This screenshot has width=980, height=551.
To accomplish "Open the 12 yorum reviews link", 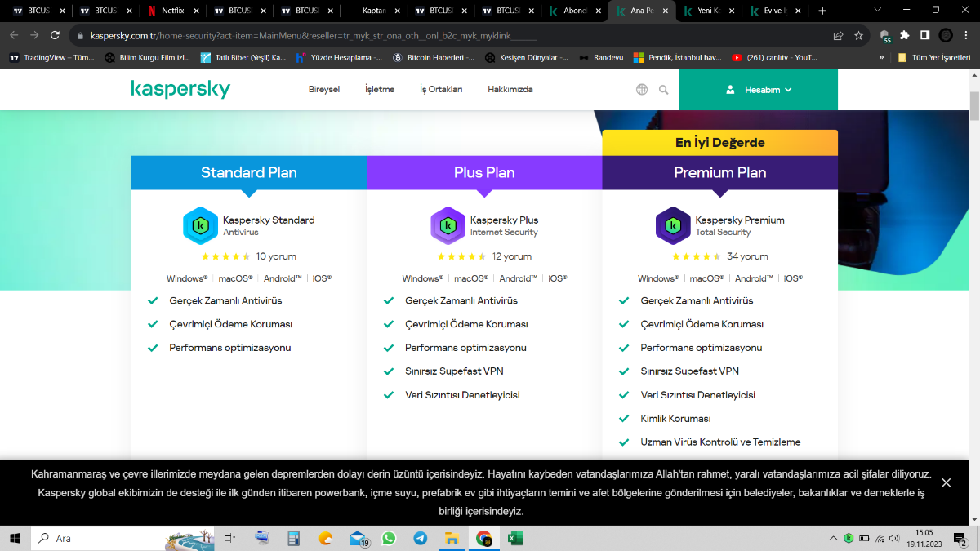I will coord(512,256).
